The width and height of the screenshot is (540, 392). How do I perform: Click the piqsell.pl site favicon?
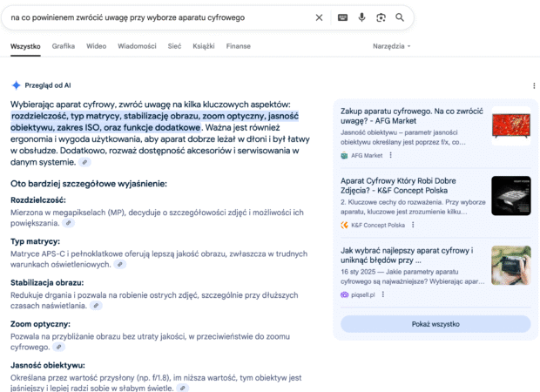pos(344,294)
